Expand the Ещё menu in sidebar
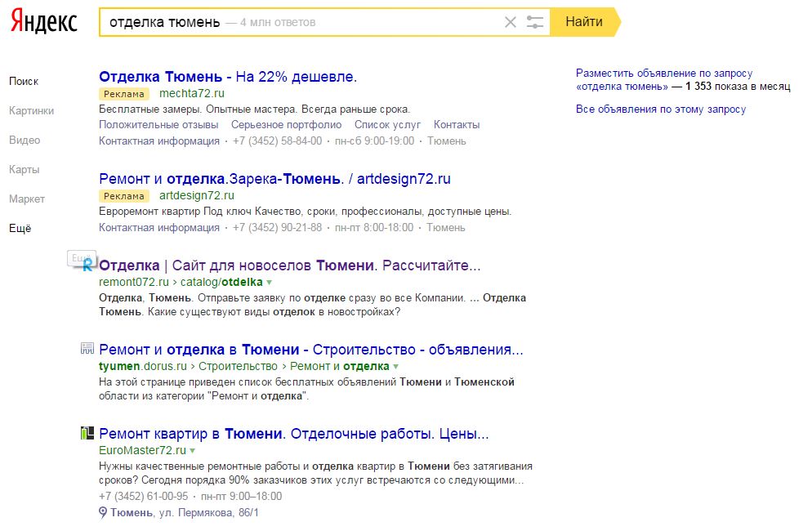The image size is (812, 531). [20, 229]
